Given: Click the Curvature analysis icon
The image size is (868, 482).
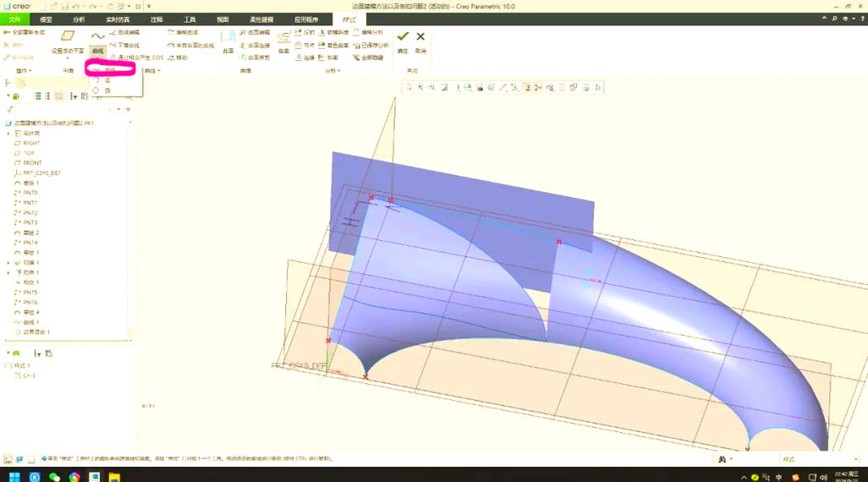Looking at the screenshot, I should 284,37.
